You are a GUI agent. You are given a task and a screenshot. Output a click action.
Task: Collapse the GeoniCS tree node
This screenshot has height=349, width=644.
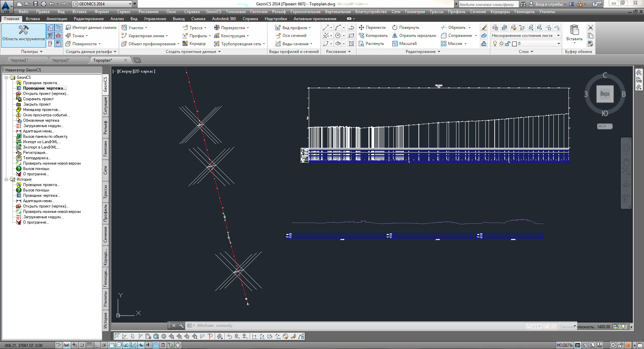click(6, 77)
